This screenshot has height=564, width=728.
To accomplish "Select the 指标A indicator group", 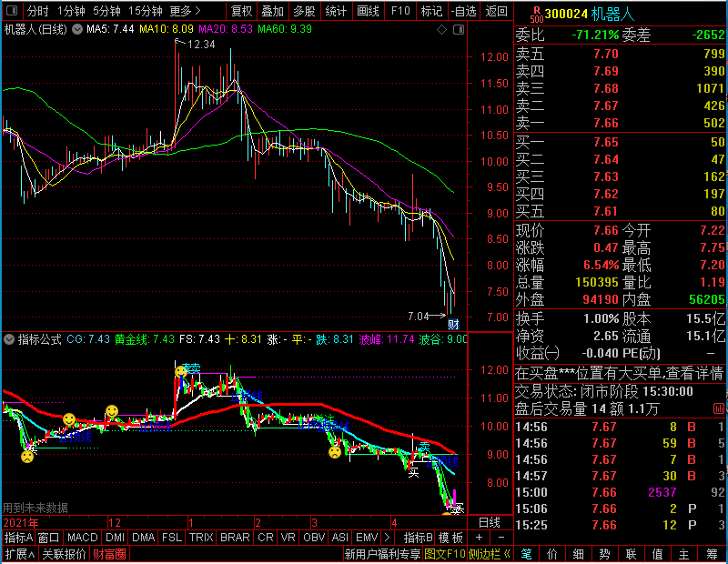I will point(18,538).
